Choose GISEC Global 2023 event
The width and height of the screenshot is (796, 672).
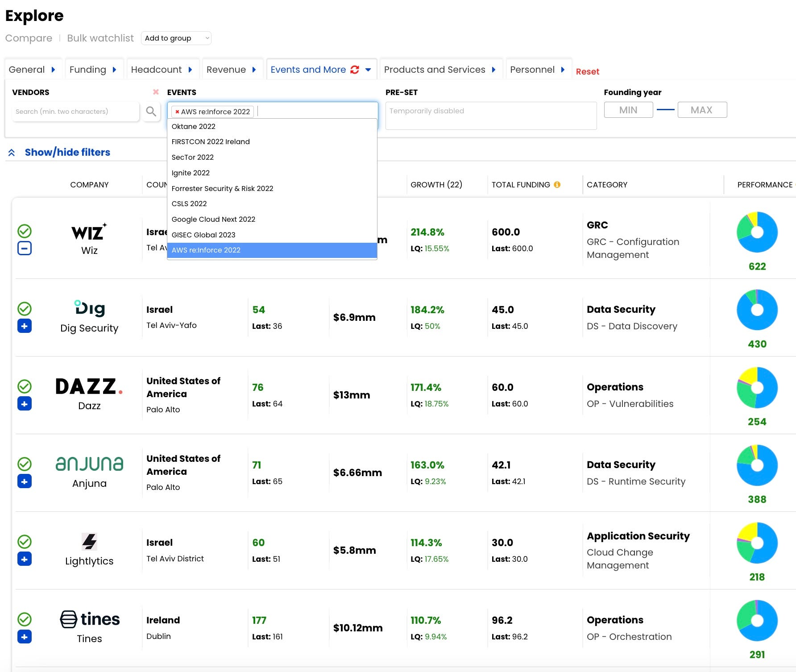click(272, 235)
